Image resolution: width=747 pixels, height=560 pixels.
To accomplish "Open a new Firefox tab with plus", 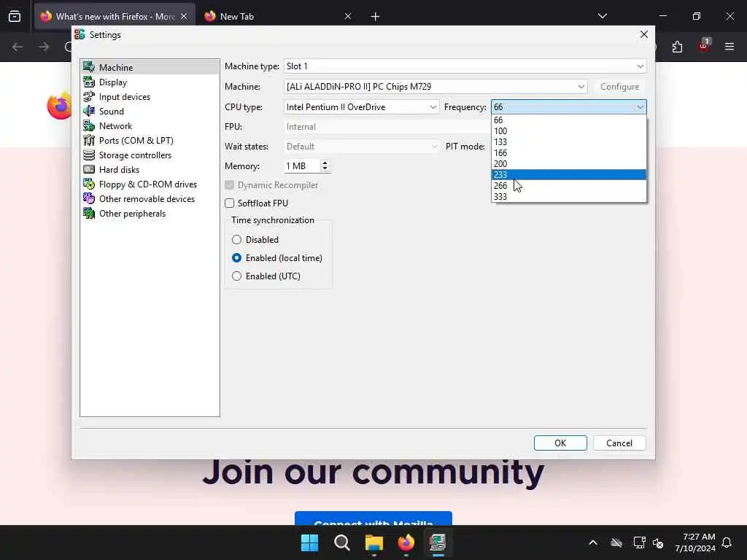I will point(375,17).
